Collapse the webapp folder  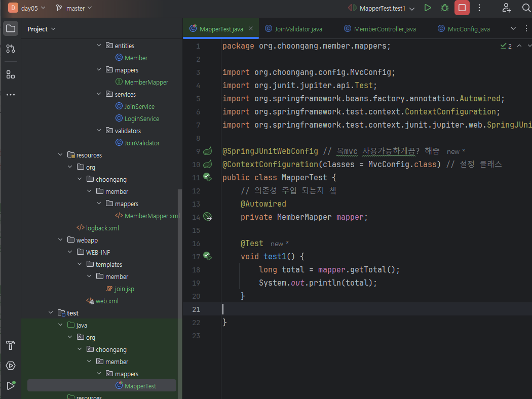[x=60, y=240]
